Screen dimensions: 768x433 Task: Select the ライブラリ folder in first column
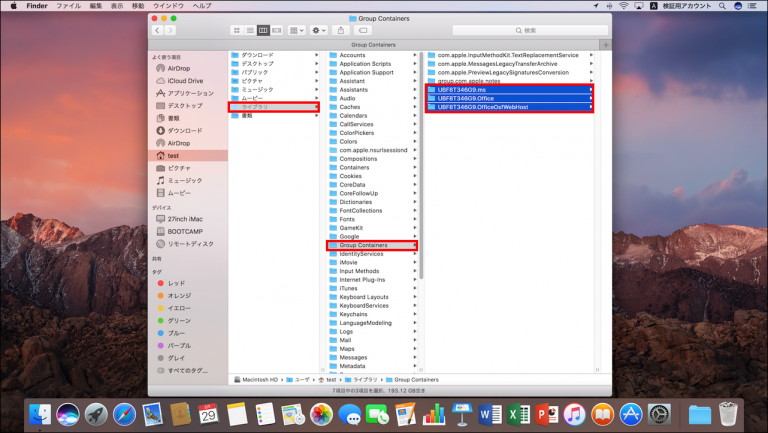(274, 107)
